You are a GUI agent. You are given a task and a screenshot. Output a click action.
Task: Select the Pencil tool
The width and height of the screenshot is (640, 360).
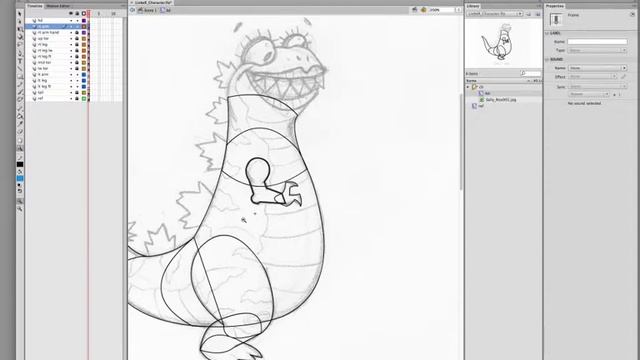[x=20, y=84]
